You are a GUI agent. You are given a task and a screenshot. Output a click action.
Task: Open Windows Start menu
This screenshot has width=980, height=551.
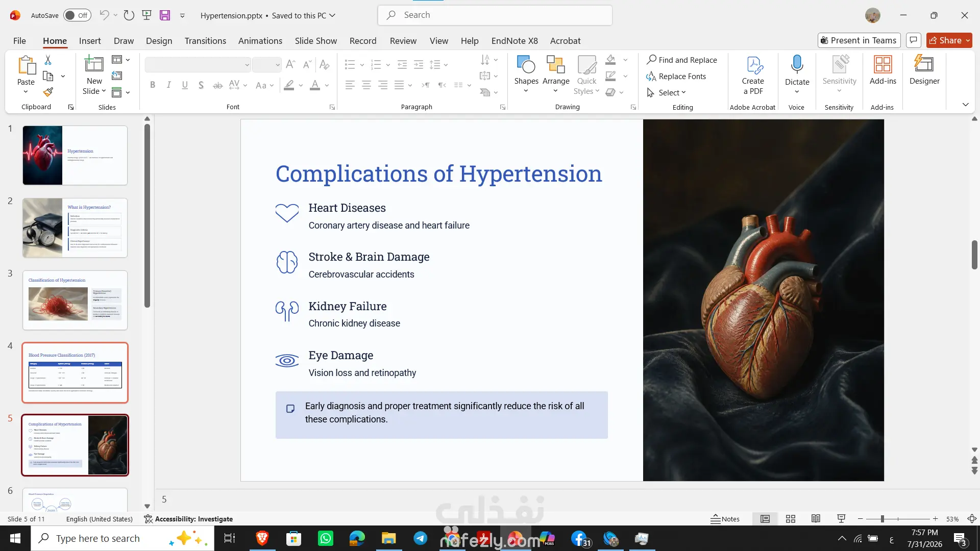15,538
